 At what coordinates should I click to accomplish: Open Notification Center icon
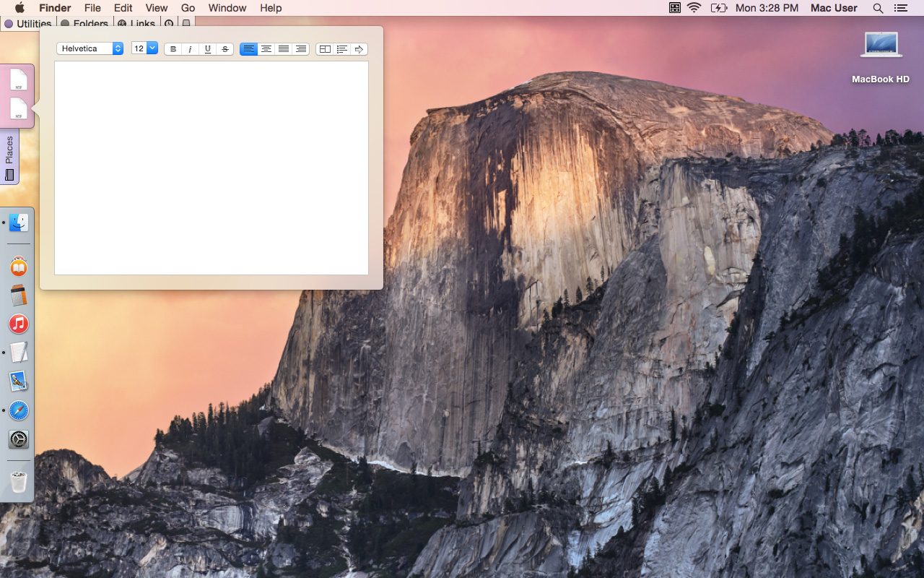click(x=900, y=8)
